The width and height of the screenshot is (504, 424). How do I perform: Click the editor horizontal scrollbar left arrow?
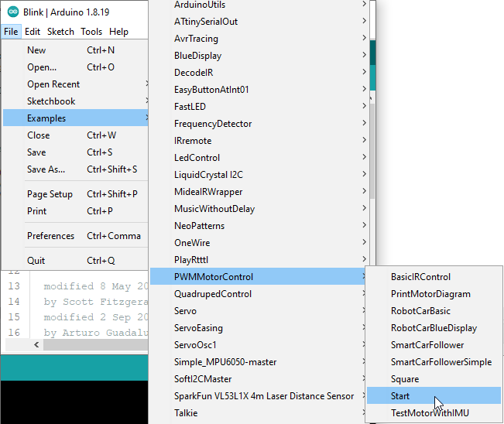(36, 345)
